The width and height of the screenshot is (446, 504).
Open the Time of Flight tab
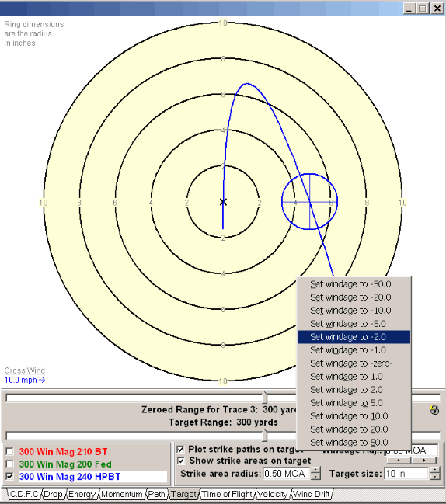(x=227, y=494)
